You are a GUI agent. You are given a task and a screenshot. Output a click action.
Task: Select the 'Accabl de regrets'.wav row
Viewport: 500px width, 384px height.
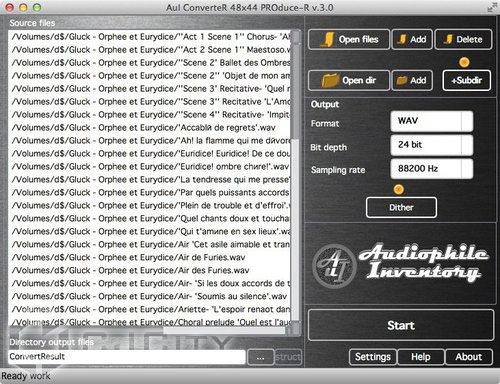point(149,128)
